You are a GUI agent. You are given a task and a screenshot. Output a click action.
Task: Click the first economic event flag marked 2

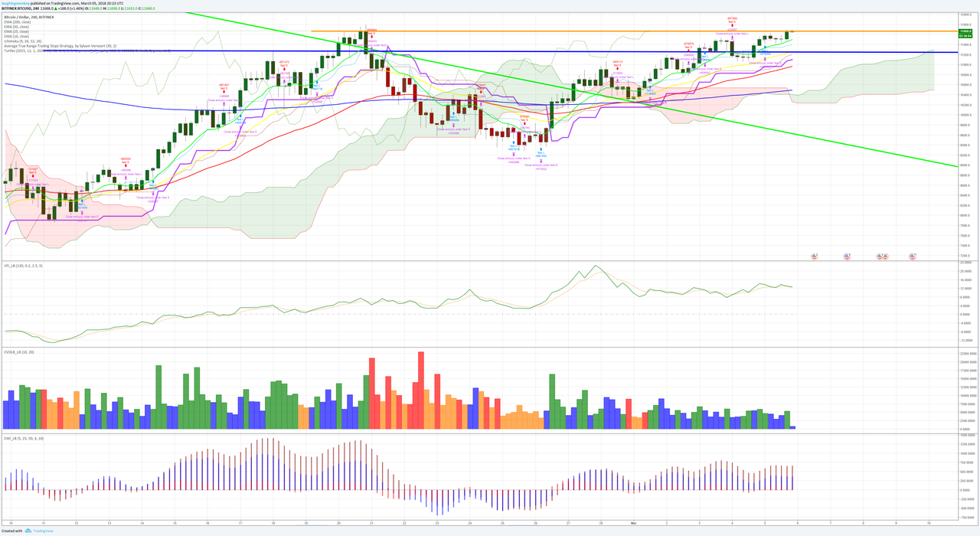coord(814,257)
